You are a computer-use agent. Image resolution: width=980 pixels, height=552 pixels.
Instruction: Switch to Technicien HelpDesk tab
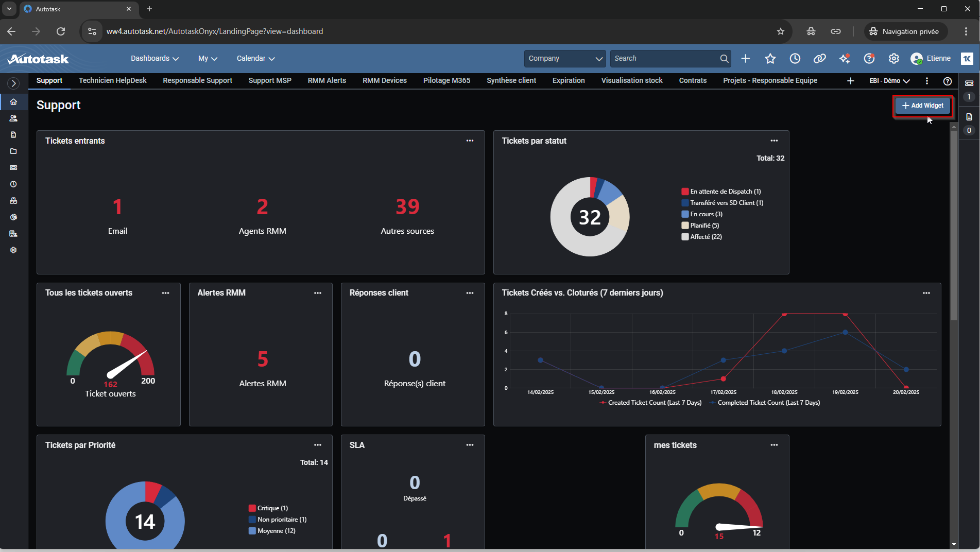(113, 81)
